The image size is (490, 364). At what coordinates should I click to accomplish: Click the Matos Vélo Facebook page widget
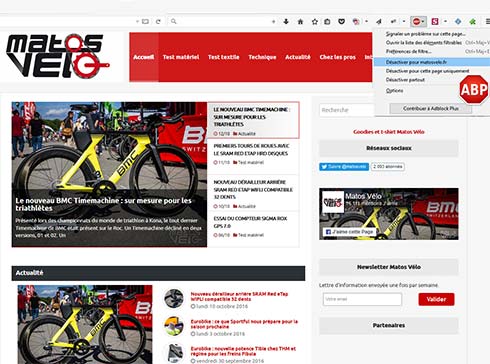[x=389, y=214]
